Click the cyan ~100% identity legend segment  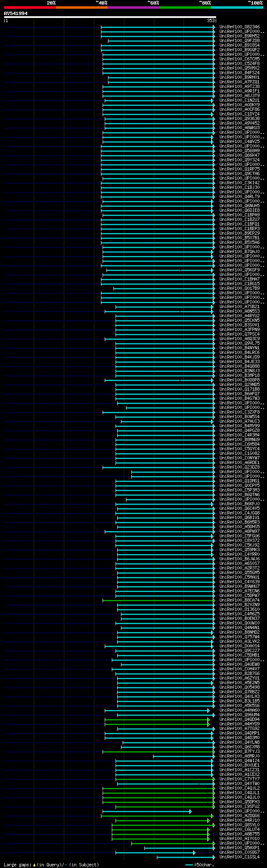click(x=237, y=8)
